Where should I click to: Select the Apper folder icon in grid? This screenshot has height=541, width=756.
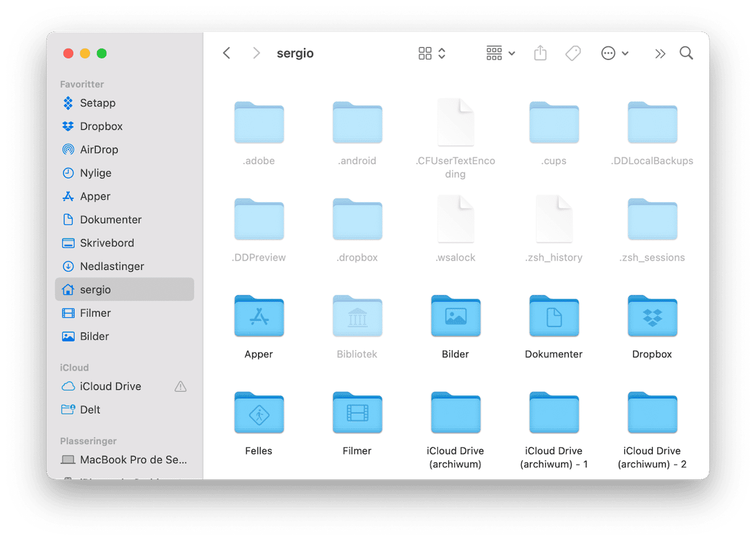point(259,316)
